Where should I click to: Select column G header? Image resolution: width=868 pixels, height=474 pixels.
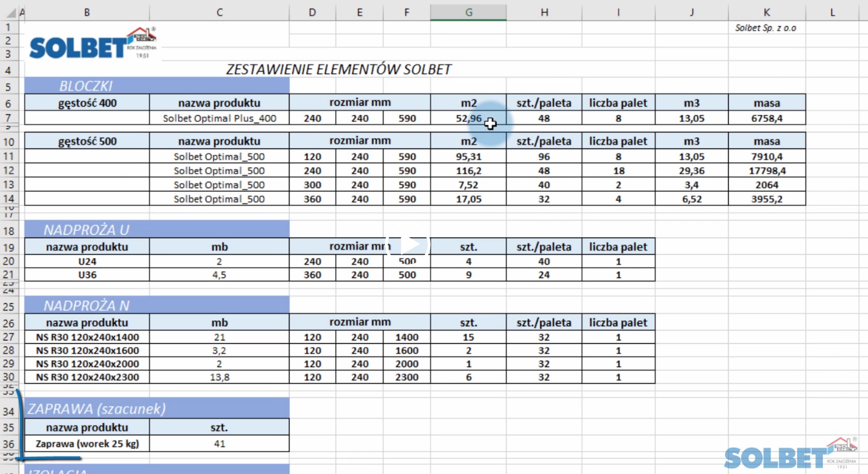[x=468, y=12]
